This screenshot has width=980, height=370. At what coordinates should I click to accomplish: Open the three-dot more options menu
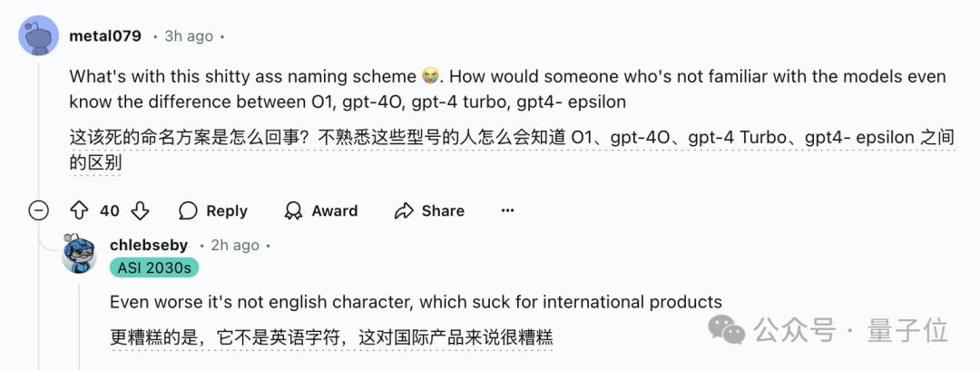(x=508, y=210)
